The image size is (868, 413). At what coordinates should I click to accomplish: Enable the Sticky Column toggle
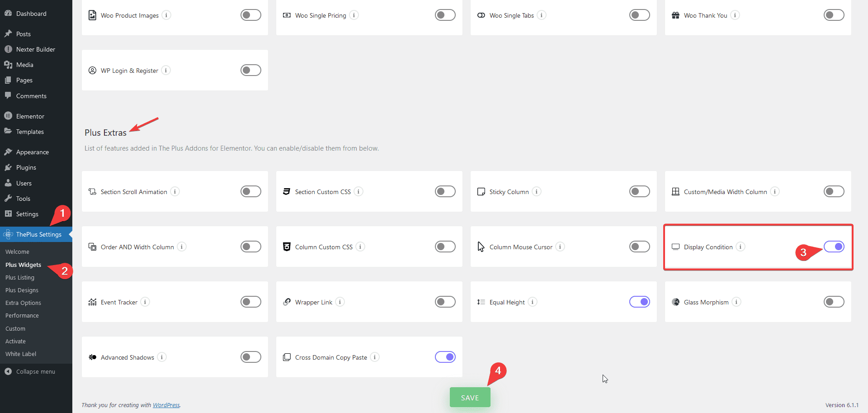pyautogui.click(x=639, y=191)
